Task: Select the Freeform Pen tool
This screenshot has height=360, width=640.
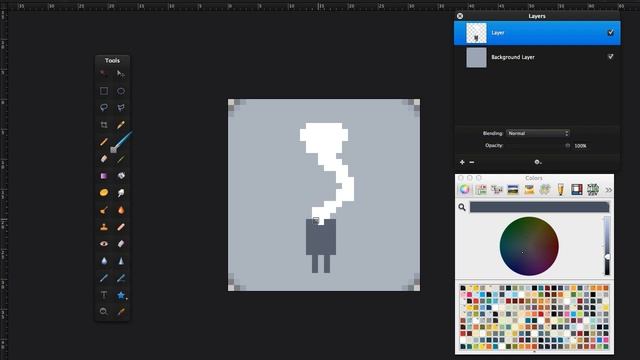Action: [121, 278]
